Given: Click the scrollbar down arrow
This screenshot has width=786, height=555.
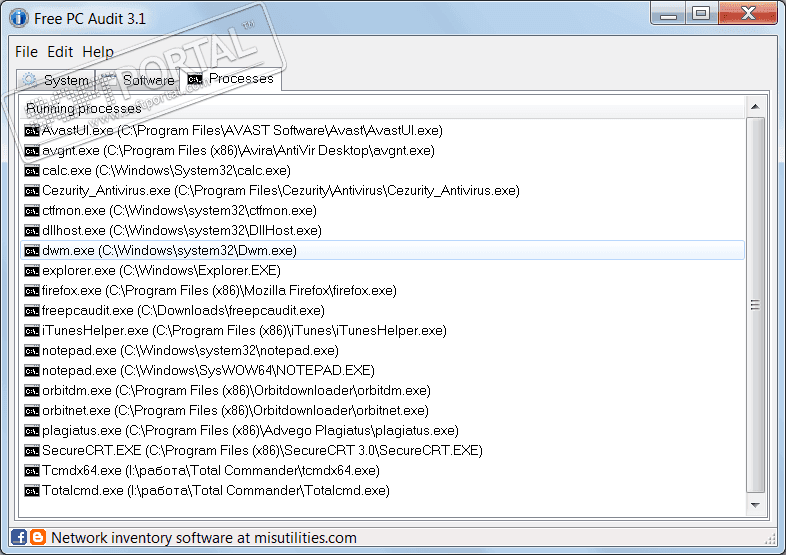Looking at the screenshot, I should tap(755, 505).
